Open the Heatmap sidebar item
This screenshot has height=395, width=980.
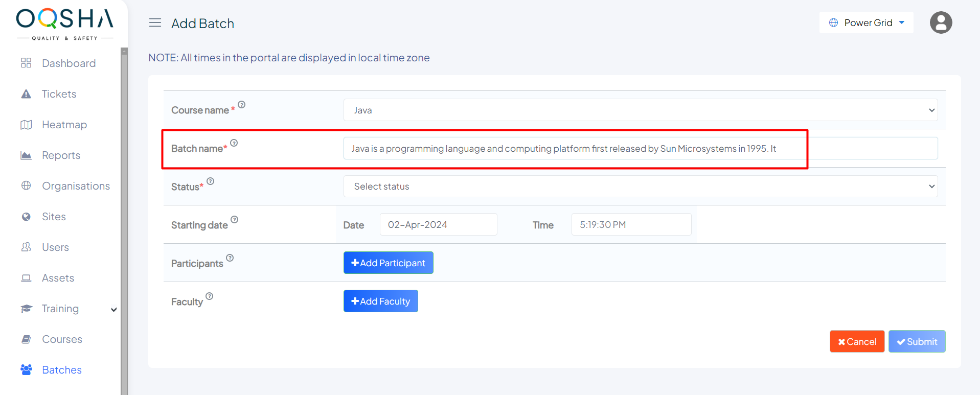64,125
